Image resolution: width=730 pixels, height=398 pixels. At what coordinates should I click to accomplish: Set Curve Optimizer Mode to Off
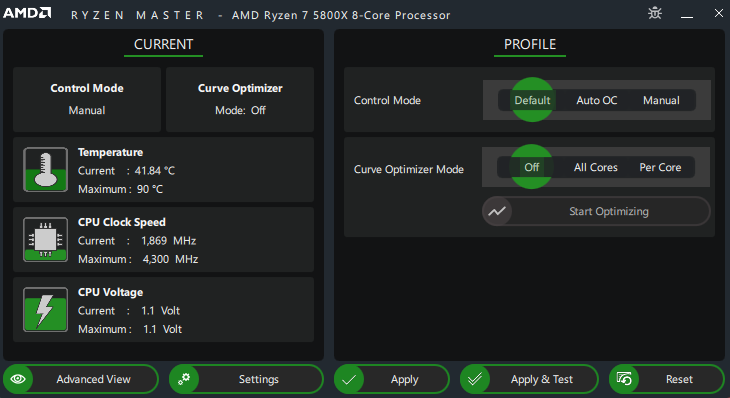531,167
